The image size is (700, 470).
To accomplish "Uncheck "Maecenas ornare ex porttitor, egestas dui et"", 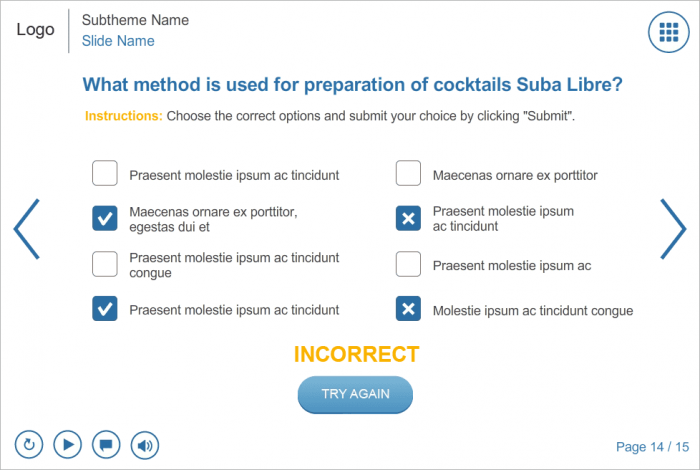I will click(105, 218).
